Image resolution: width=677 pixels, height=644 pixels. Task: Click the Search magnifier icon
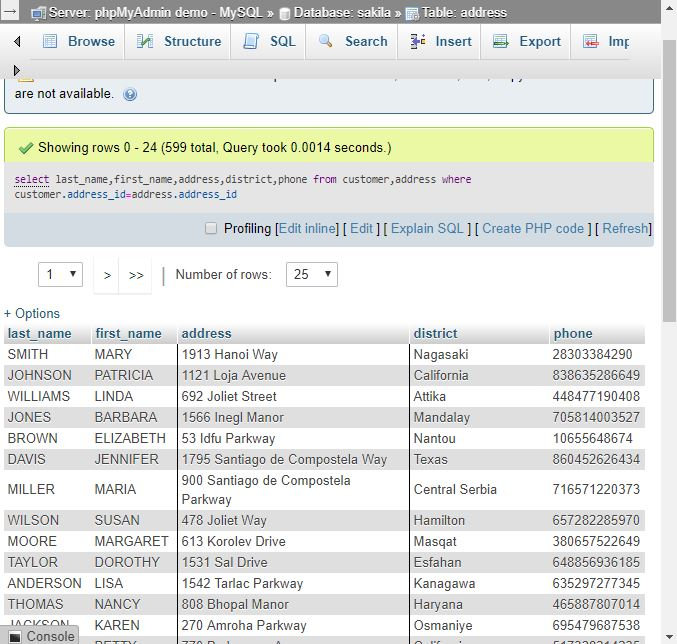326,41
